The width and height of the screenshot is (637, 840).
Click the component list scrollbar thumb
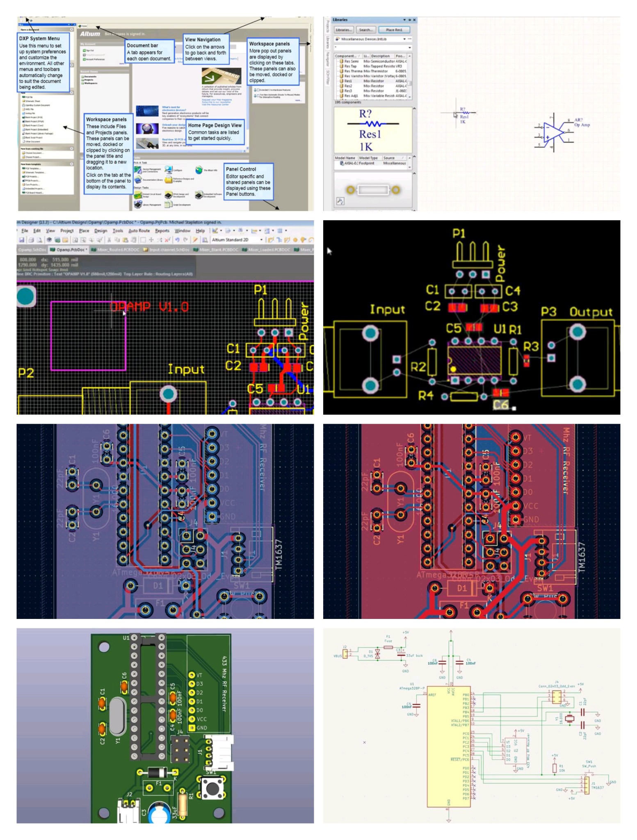pyautogui.click(x=410, y=83)
